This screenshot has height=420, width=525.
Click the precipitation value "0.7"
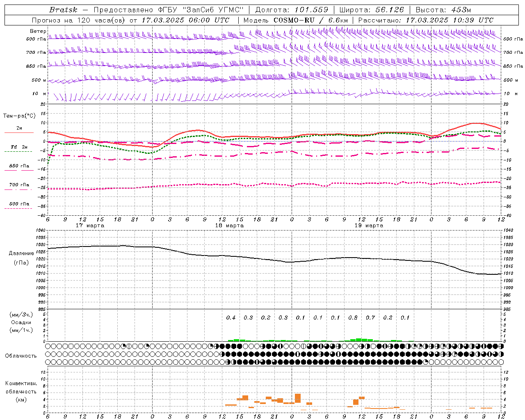point(370,317)
